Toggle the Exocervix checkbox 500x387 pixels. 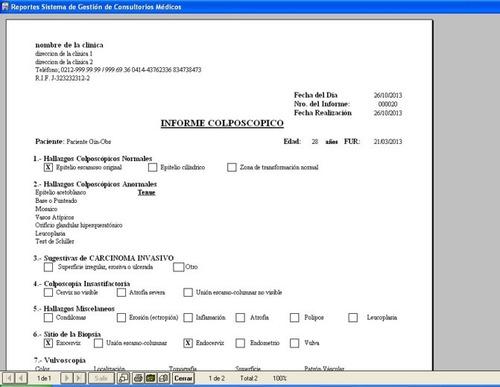click(x=48, y=343)
